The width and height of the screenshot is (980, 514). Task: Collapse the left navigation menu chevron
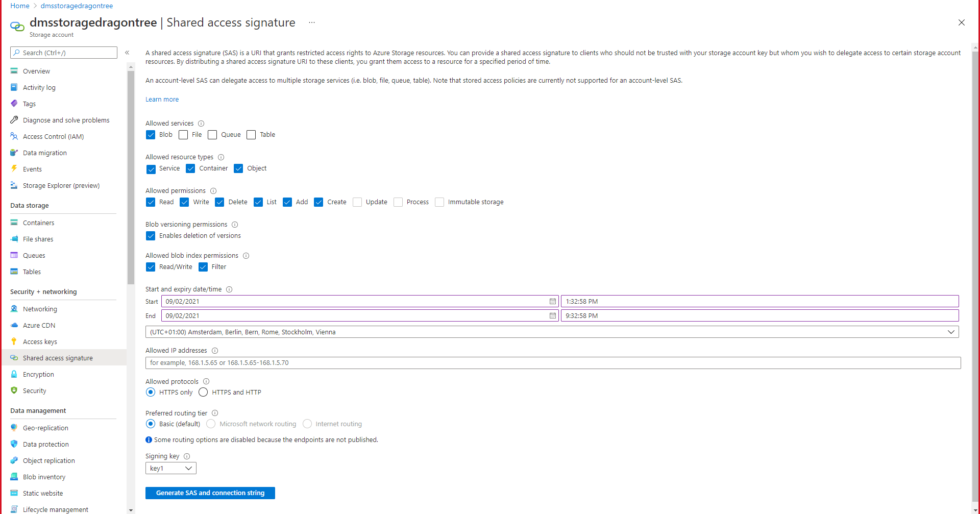pos(127,53)
